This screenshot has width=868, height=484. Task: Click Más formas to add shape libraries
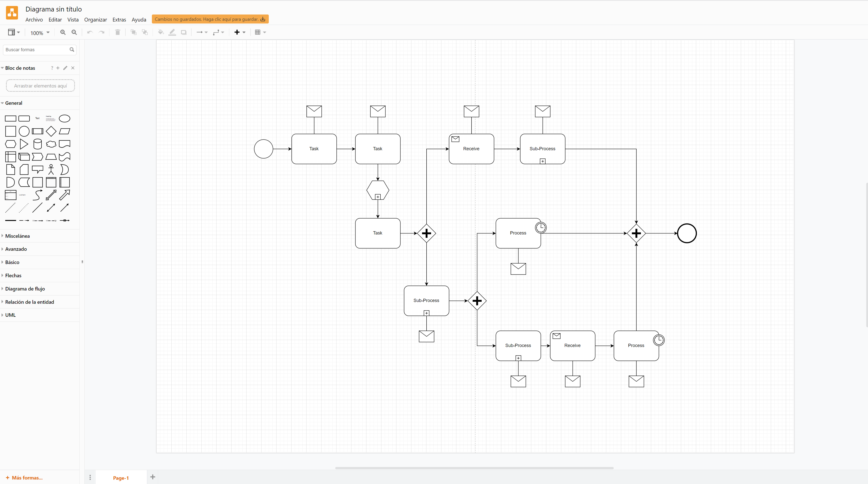(24, 478)
